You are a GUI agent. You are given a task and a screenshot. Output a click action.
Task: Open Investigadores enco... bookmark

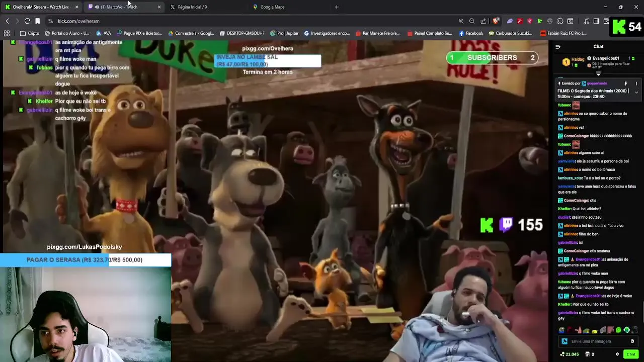coord(327,33)
